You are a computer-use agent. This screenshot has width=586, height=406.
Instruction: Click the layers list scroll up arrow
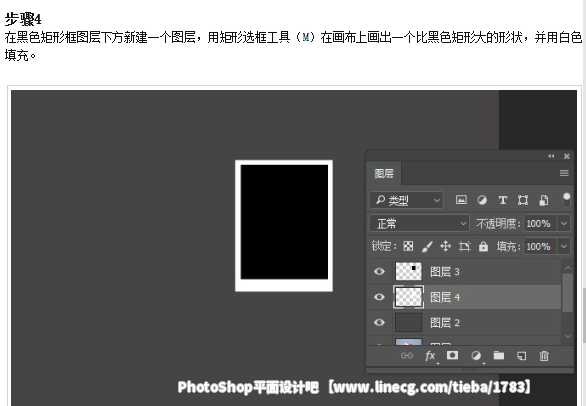coord(568,268)
